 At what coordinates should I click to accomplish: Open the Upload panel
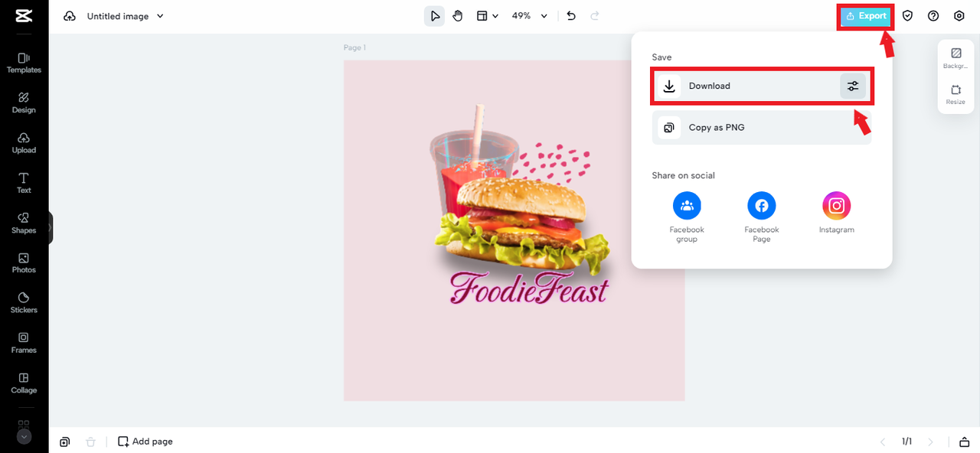[x=24, y=143]
